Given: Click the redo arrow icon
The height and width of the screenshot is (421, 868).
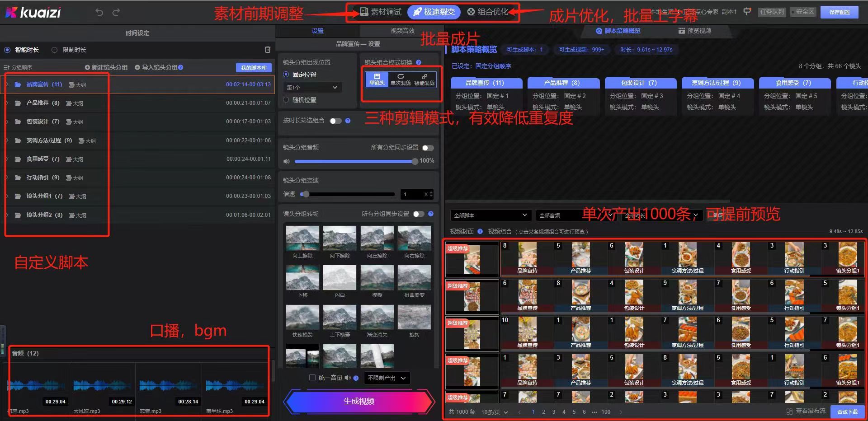Looking at the screenshot, I should pyautogui.click(x=116, y=13).
